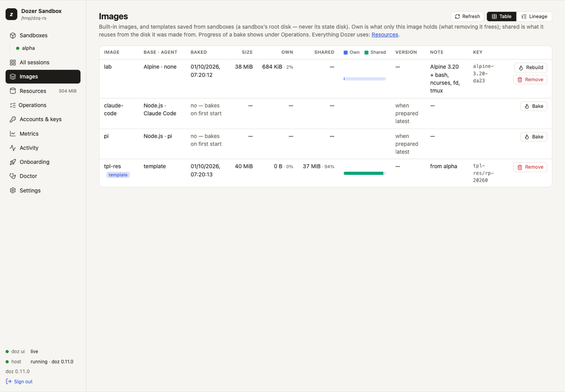Click the 304 MiB resources badge
This screenshot has width=565, height=392.
67,91
